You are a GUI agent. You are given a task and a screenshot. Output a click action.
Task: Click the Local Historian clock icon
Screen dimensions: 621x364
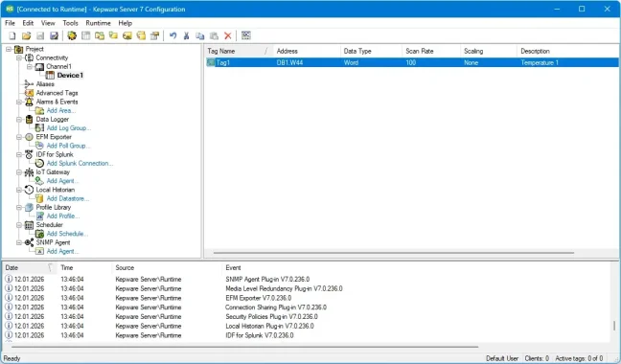29,190
